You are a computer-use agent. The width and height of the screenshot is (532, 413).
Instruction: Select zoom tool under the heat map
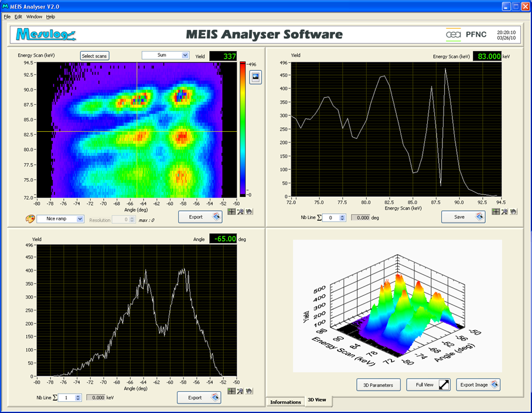[240, 211]
